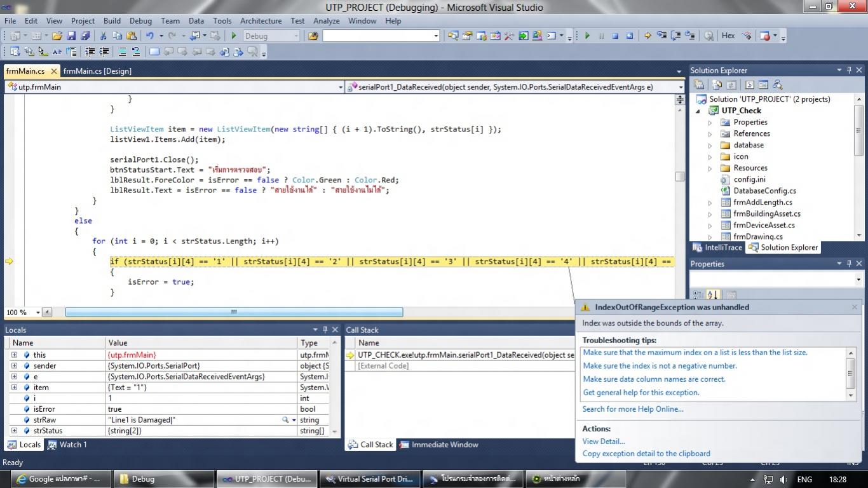Image resolution: width=868 pixels, height=488 pixels.
Task: Click 'Get general help for this exception.'
Action: pyautogui.click(x=641, y=393)
